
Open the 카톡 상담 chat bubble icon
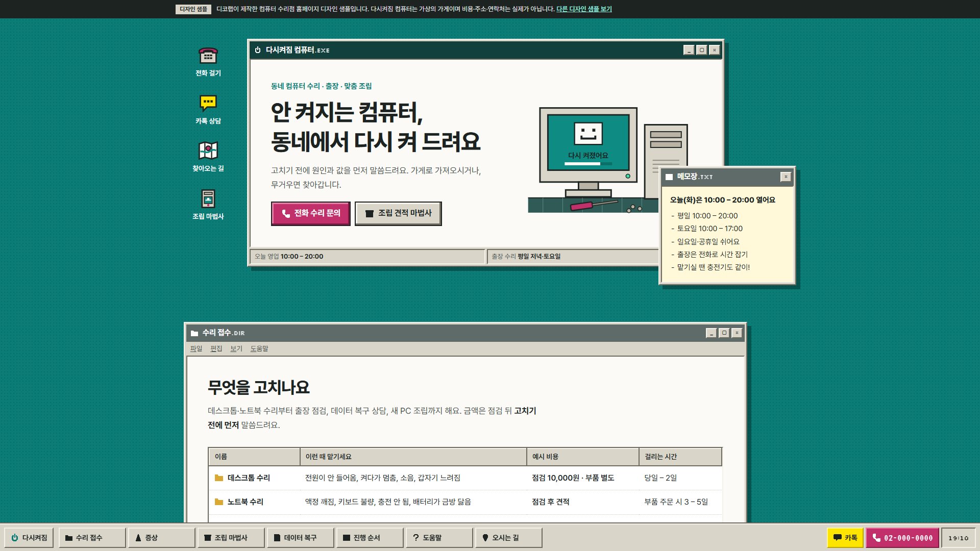[208, 110]
